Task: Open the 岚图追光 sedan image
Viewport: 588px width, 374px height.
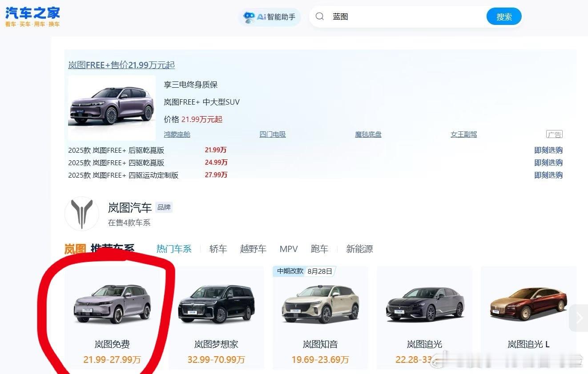Action: point(425,305)
